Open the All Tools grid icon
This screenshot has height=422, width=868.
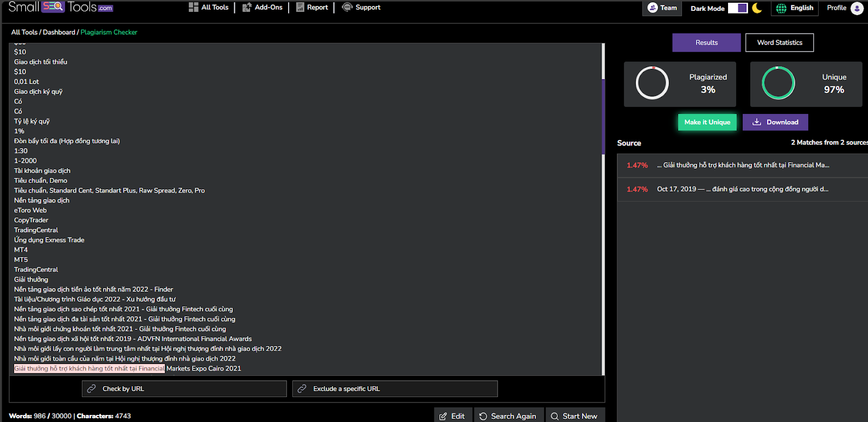click(193, 7)
